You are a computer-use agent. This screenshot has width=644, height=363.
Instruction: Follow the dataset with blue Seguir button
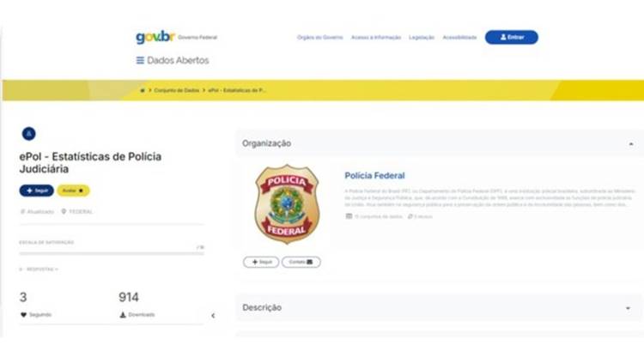[37, 191]
